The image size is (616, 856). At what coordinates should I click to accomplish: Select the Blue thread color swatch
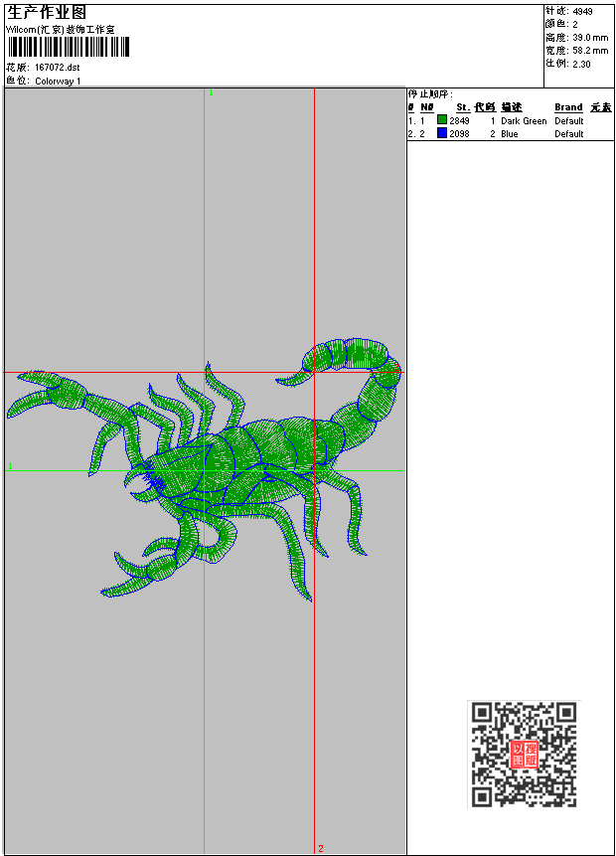(x=442, y=133)
